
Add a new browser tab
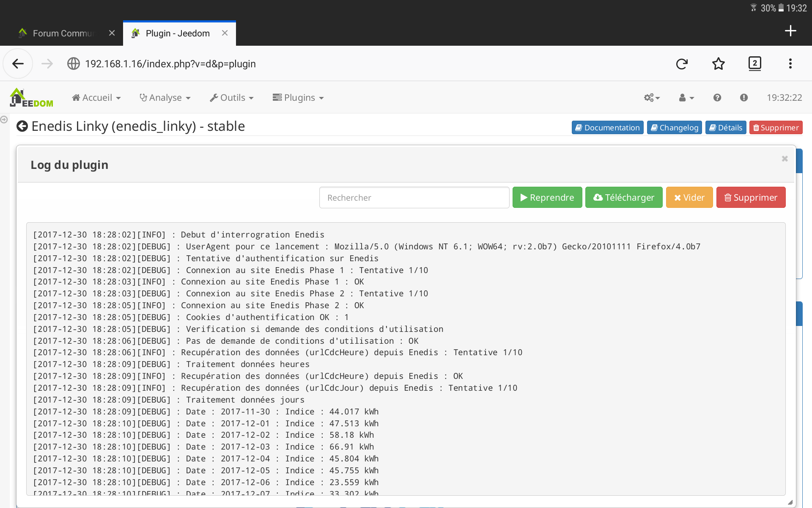pos(790,31)
